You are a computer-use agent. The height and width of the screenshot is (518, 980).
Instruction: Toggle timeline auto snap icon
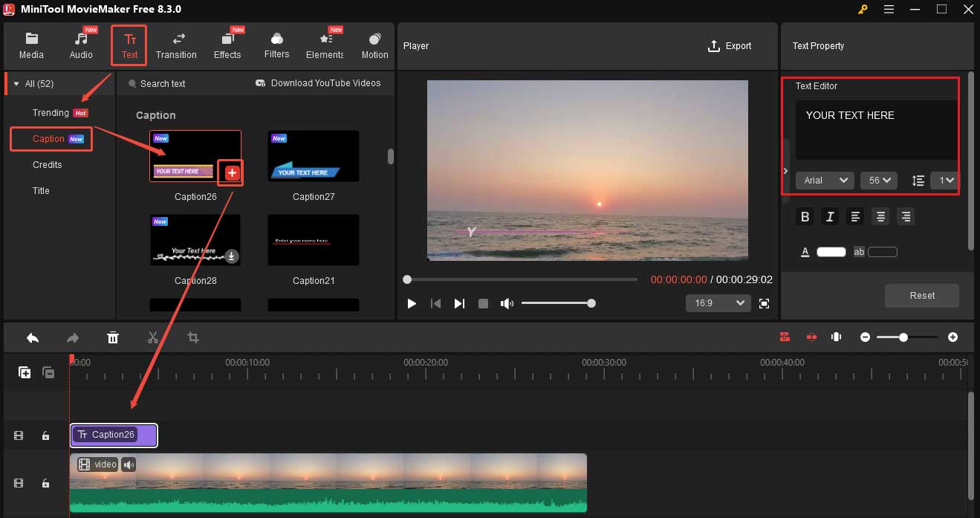[x=785, y=337]
